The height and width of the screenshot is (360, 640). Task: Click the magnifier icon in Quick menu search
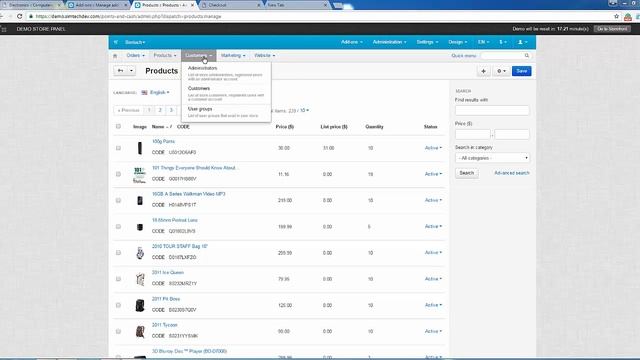point(527,56)
